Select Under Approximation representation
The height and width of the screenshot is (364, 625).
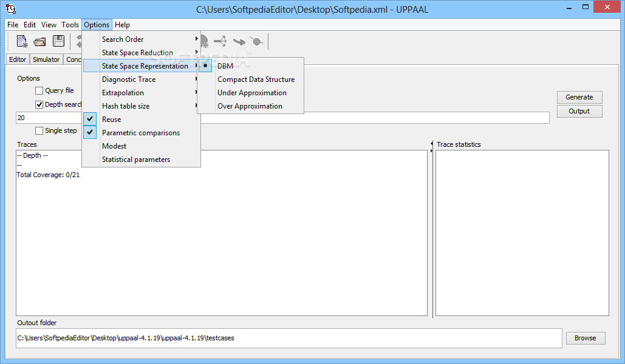(x=251, y=93)
